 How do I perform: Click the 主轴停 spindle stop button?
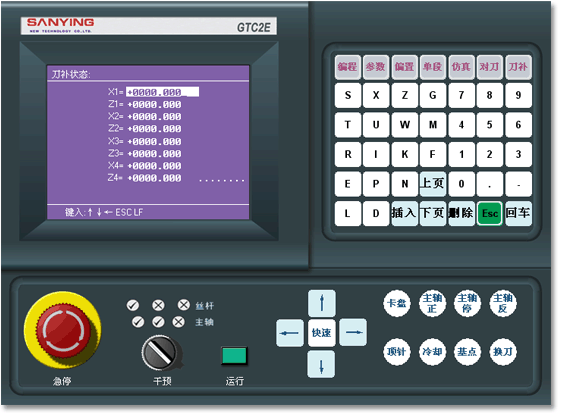(467, 304)
